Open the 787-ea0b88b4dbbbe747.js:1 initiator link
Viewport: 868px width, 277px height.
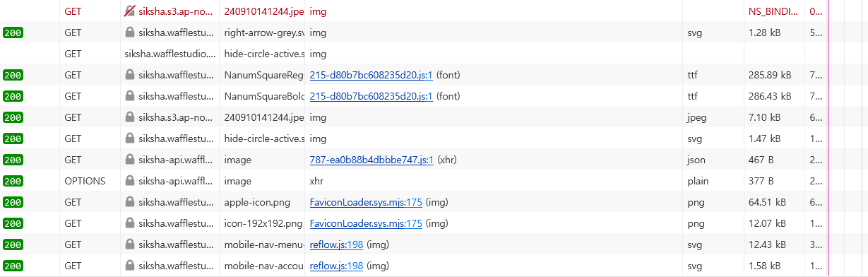pos(371,160)
